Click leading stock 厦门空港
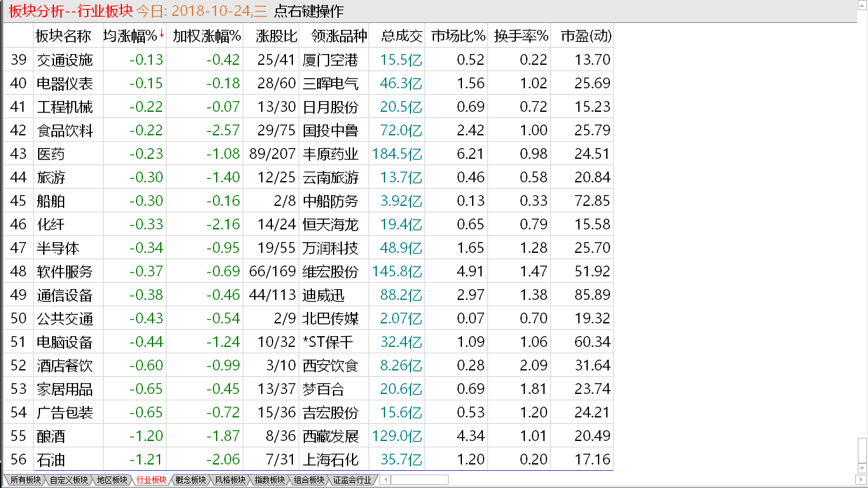Viewport: 868px width, 488px height. (330, 60)
